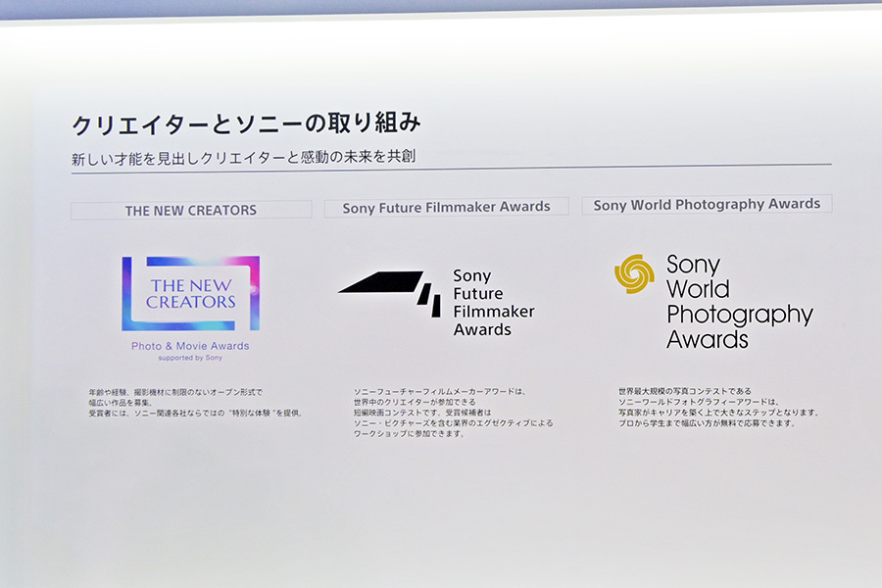The image size is (882, 588).
Task: Click the Sony Future Filmmaker Awards stacked wordmark
Action: point(494,303)
